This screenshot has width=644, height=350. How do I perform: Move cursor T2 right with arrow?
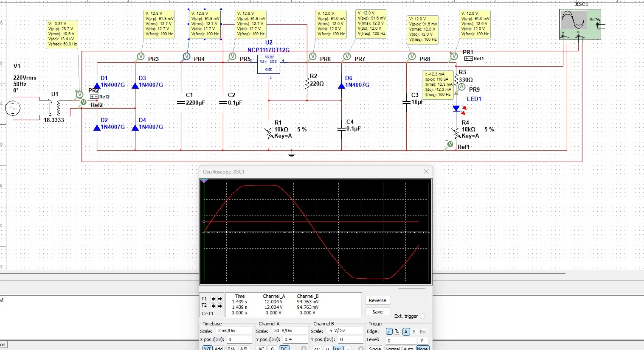click(220, 306)
